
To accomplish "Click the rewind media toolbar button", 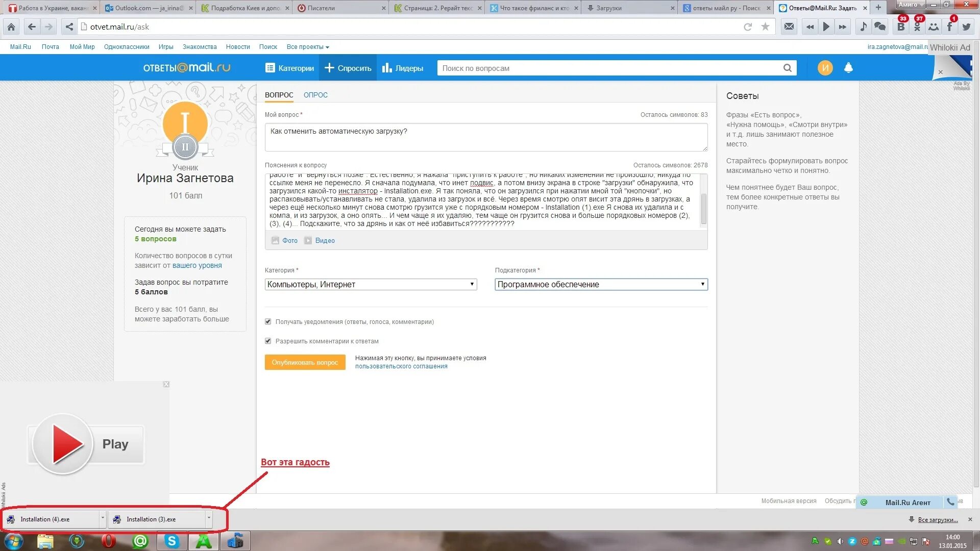I will click(810, 27).
